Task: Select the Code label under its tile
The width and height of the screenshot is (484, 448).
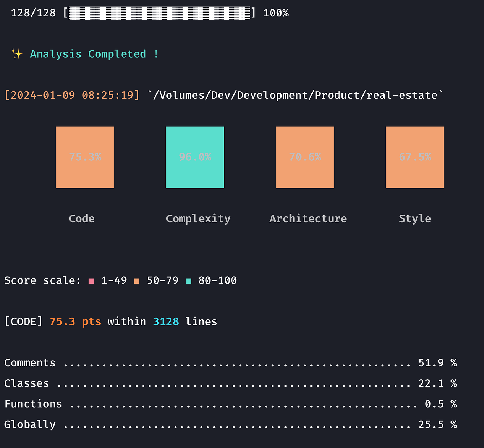Action: (81, 218)
